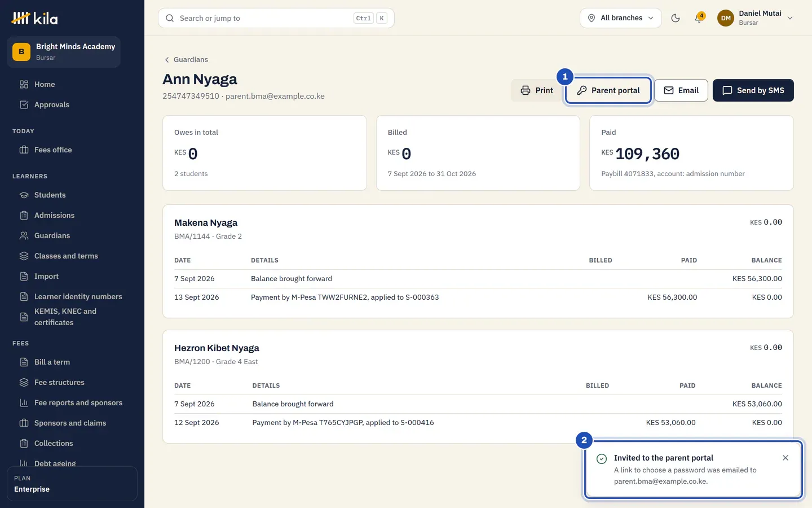
Task: Click the toast success check icon
Action: click(x=602, y=459)
